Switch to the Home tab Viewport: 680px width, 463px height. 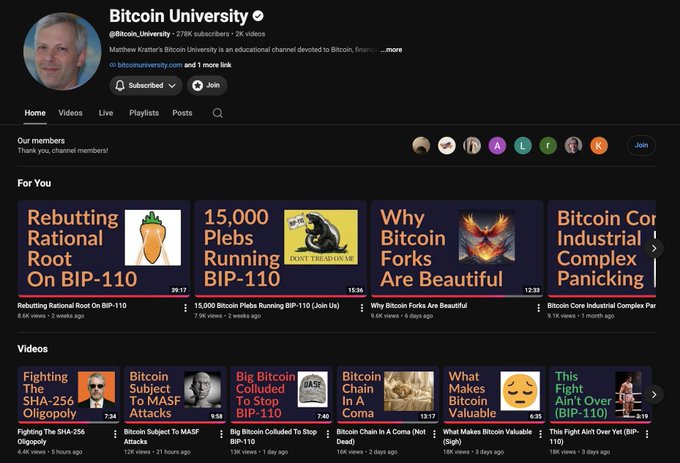coord(35,113)
